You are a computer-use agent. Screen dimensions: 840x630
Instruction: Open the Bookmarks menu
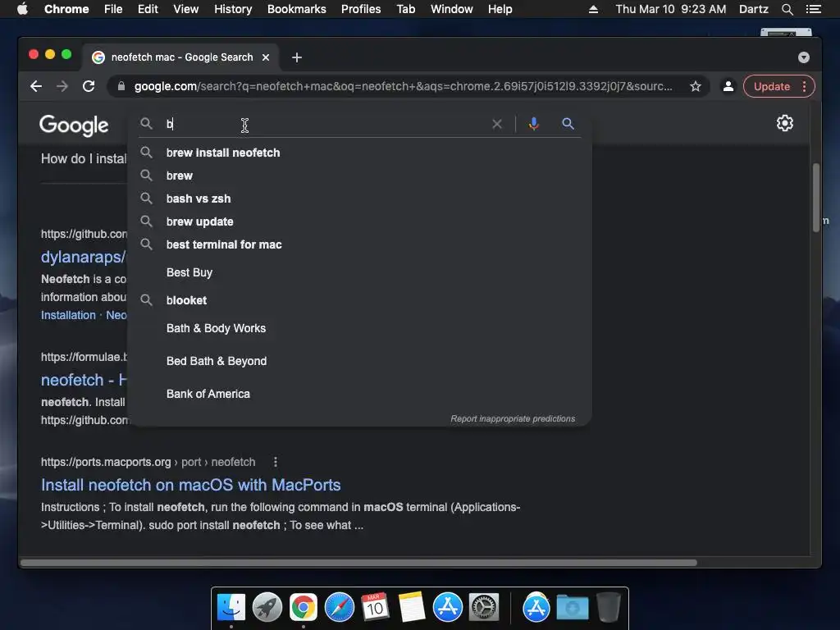tap(297, 9)
